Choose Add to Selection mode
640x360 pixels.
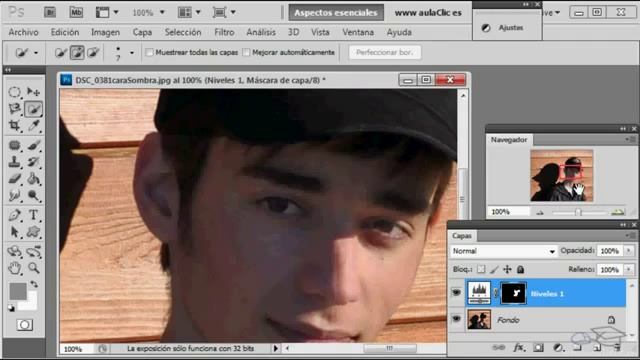[x=77, y=53]
